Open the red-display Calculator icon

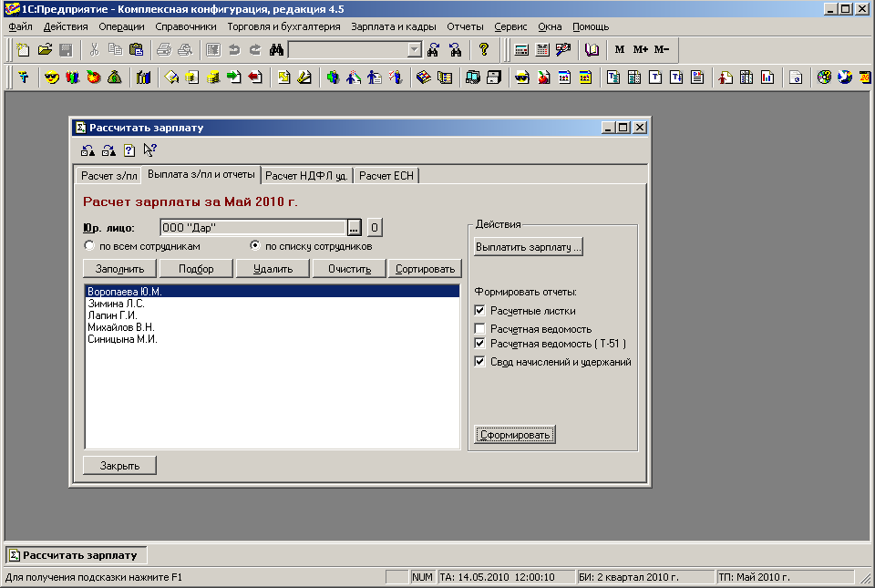521,49
